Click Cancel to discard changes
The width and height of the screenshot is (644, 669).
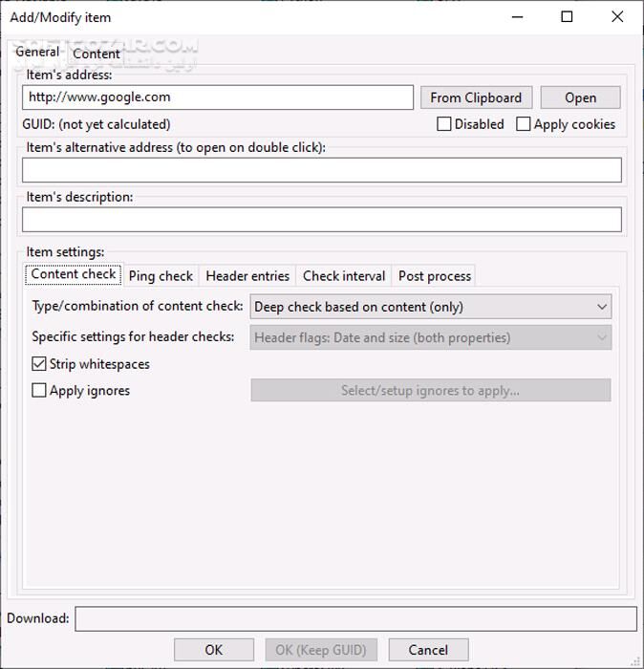pyautogui.click(x=428, y=650)
